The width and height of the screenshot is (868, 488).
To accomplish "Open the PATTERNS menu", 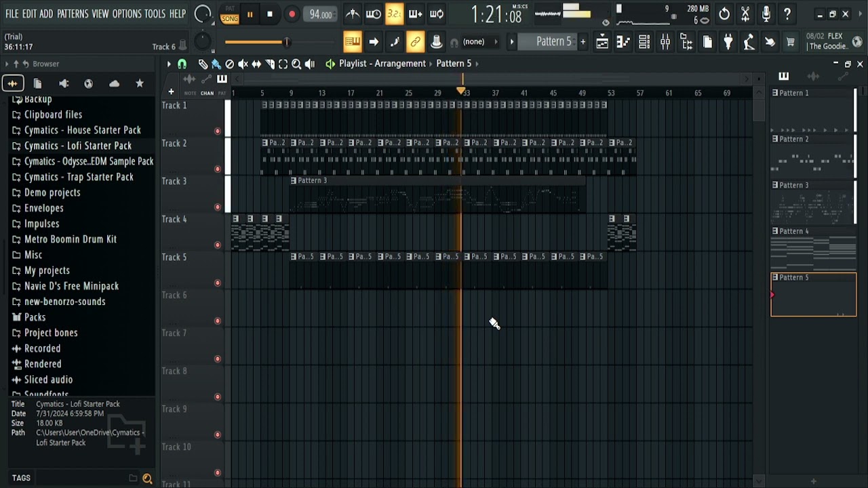I will tap(73, 14).
